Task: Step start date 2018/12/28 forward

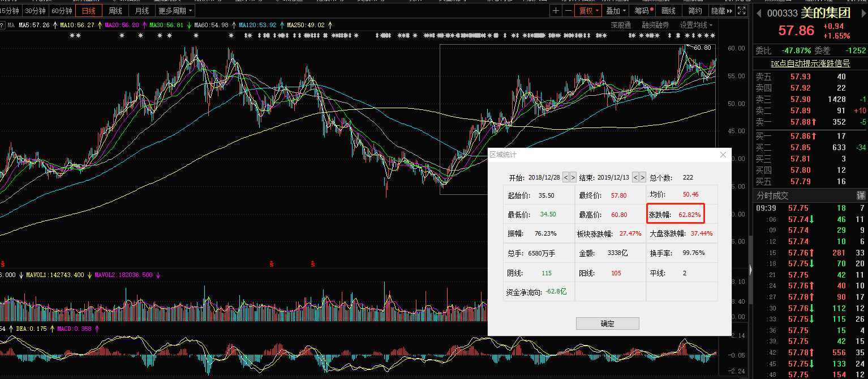Action: coord(573,177)
